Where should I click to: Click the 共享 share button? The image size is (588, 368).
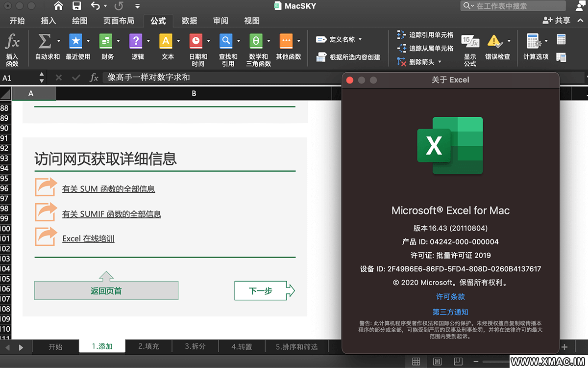[557, 21]
